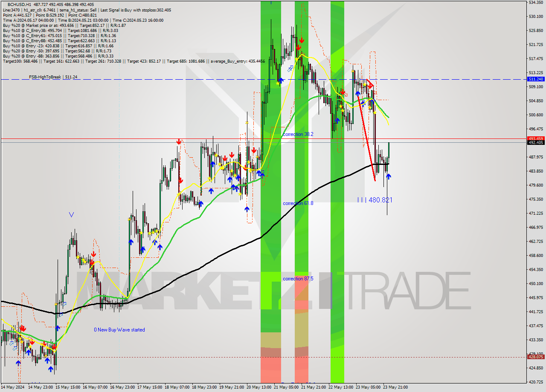Click the FSB-HighToBreak 511.24 label
This screenshot has height=392, width=546.
point(53,77)
